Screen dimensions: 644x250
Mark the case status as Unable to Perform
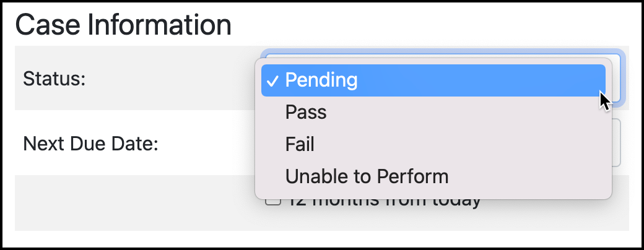[x=367, y=176]
